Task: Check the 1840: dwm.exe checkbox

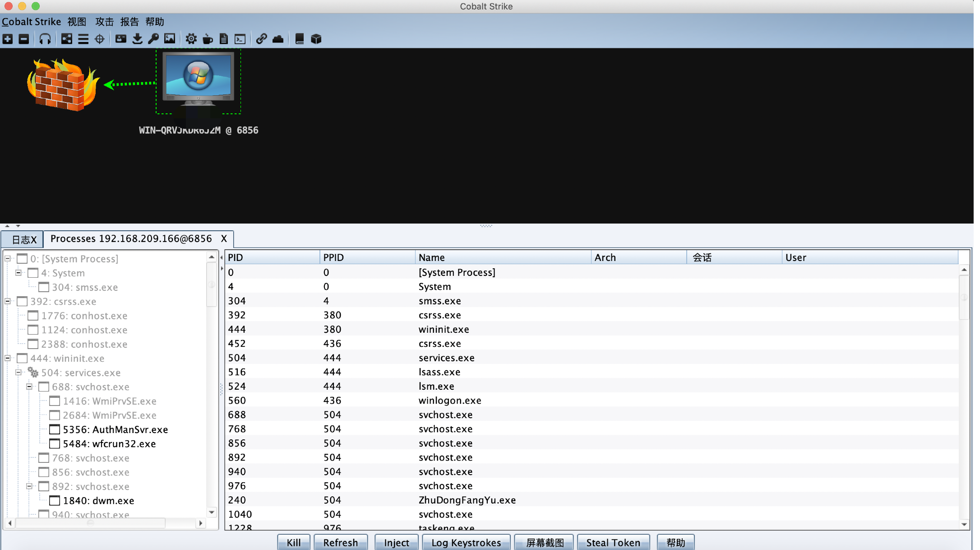Action: coord(55,500)
